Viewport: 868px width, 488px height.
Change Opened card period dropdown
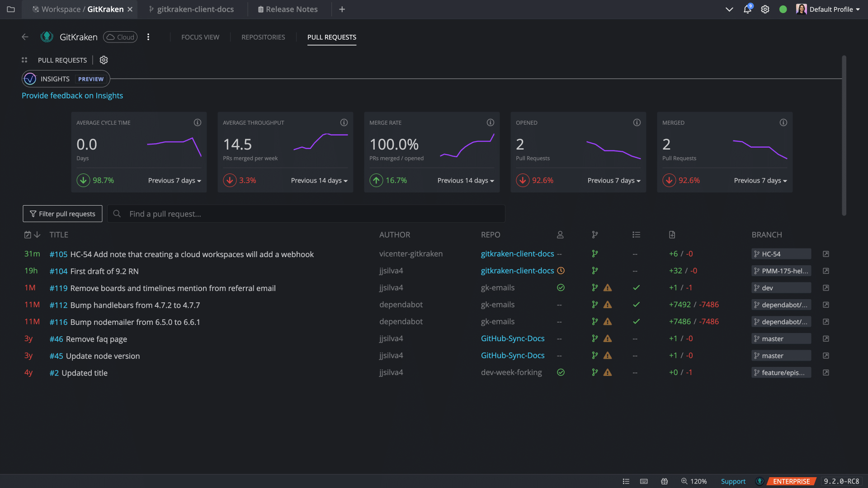coord(614,180)
